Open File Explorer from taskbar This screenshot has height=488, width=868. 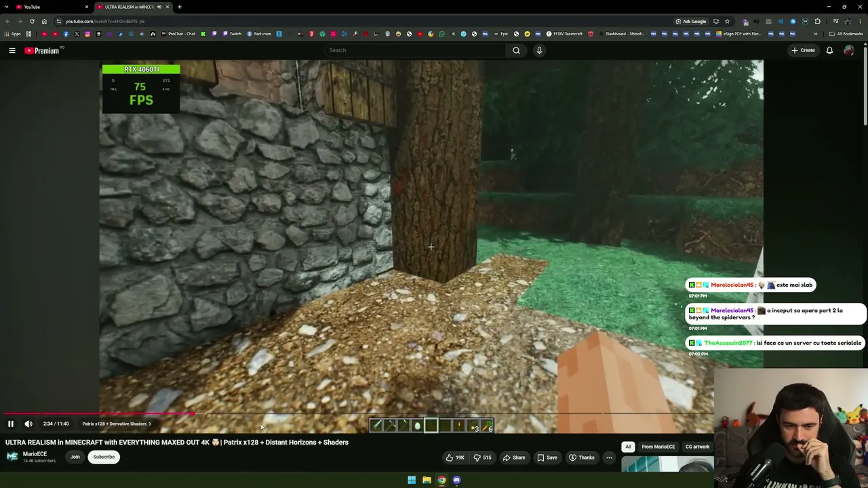pos(427,480)
